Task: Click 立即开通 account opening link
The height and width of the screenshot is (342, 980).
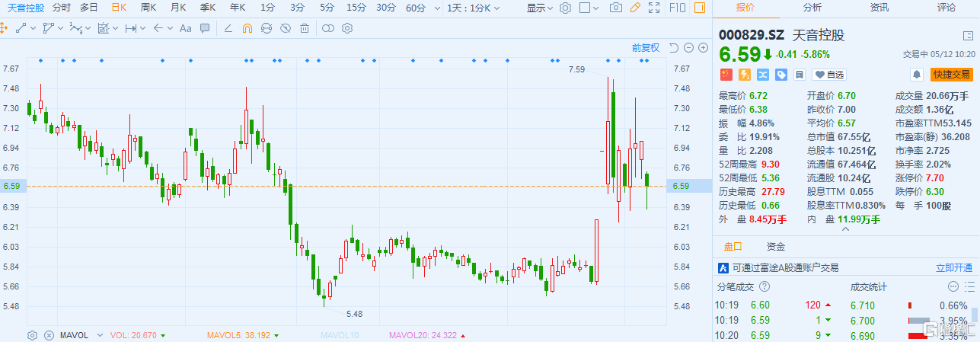Action: pos(954,268)
